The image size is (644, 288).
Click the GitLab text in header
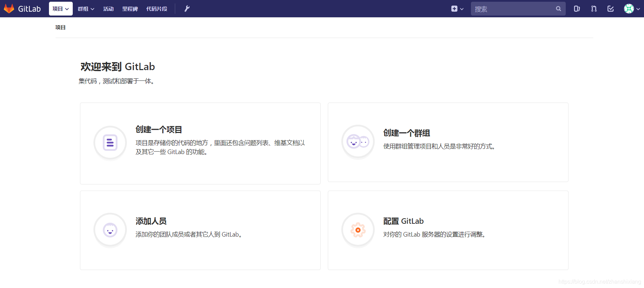29,9
